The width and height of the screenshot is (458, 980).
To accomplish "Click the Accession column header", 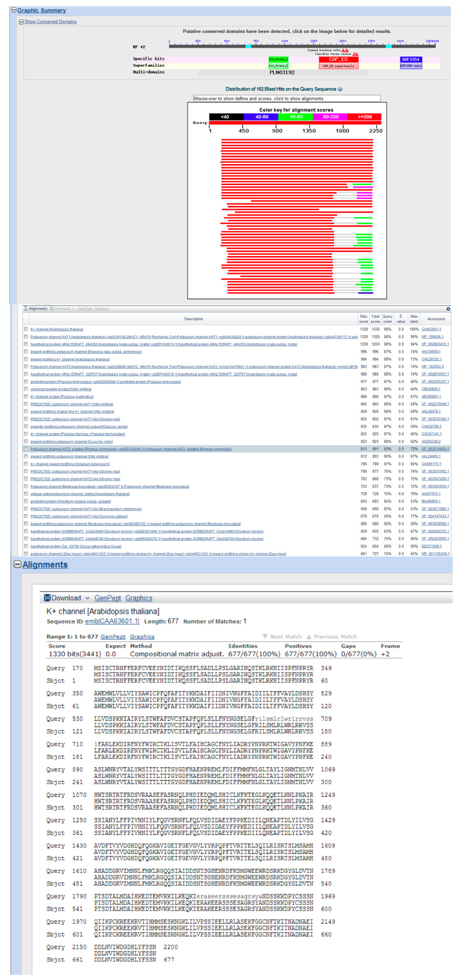I will point(436,319).
